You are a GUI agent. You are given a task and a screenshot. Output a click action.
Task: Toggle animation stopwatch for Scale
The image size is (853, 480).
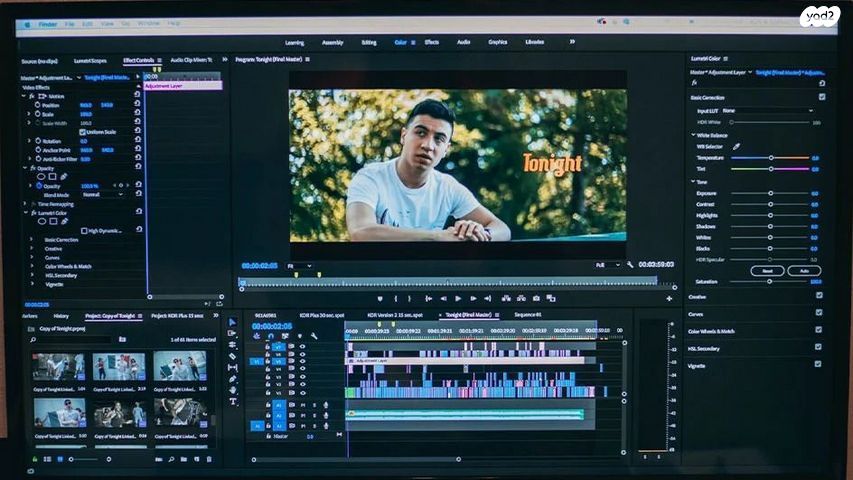click(x=38, y=114)
